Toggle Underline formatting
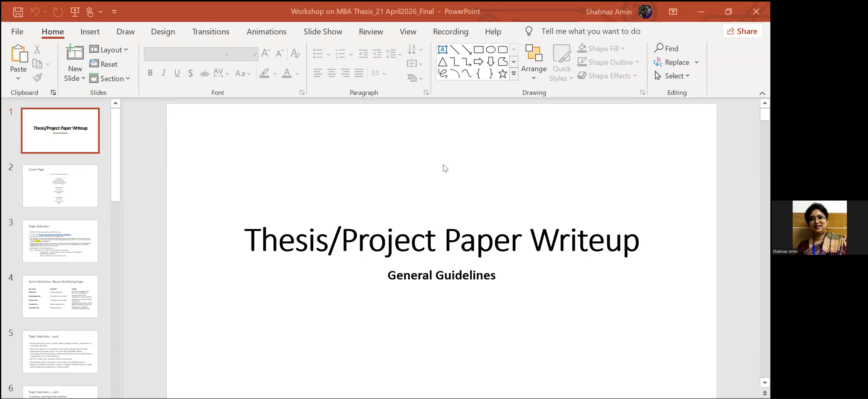This screenshot has width=868, height=399. point(177,73)
